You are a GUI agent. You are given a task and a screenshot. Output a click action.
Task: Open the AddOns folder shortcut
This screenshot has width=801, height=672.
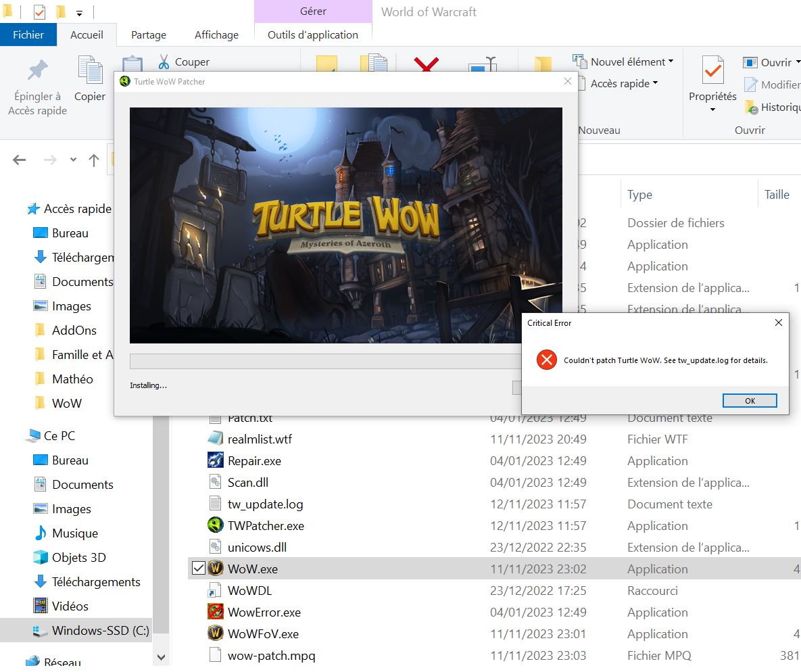click(x=74, y=330)
